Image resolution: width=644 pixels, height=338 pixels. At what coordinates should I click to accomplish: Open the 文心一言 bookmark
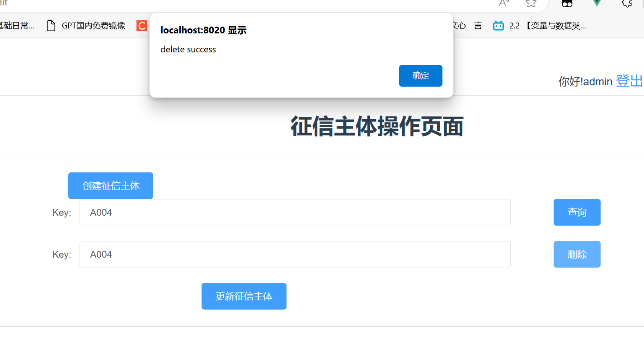pyautogui.click(x=468, y=26)
